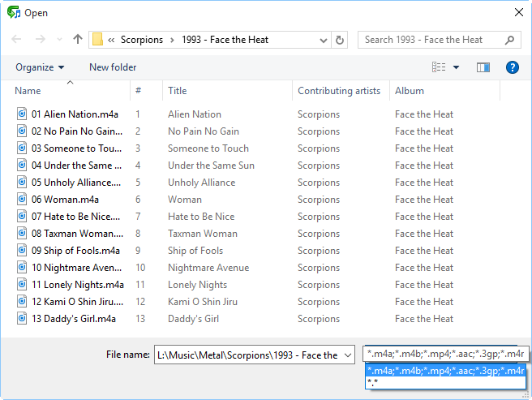Click audio file icon for 01 Alien Nation

22,114
